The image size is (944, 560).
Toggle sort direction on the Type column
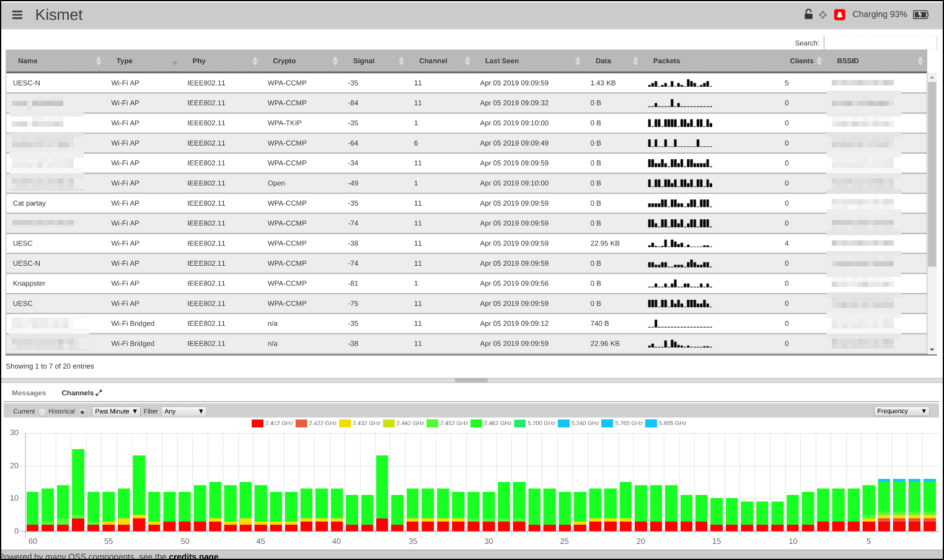(x=174, y=61)
